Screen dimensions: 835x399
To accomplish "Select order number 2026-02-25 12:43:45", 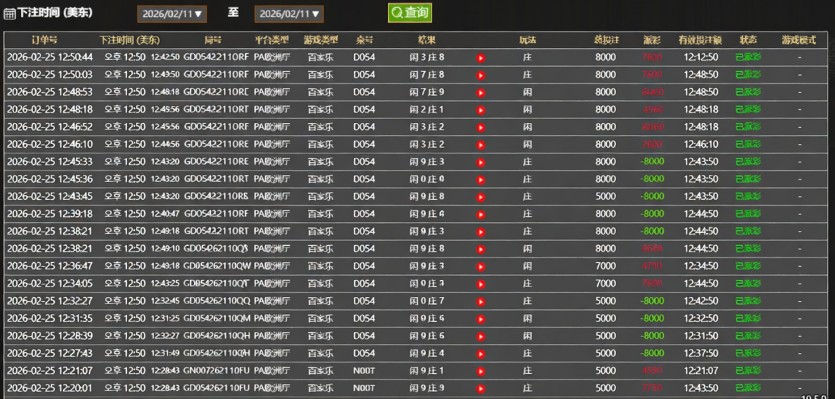I will click(x=50, y=197).
